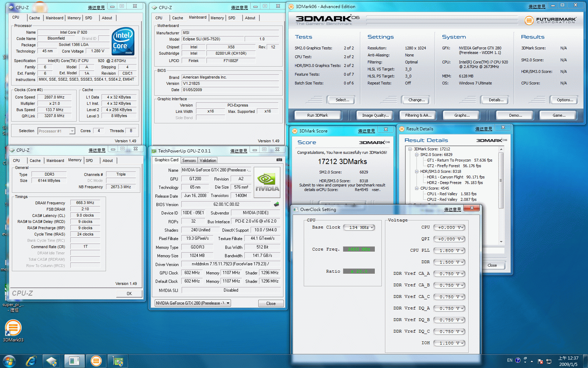Image resolution: width=588 pixels, height=368 pixels.
Task: Click the Result Details vertical scrollbar
Action: (501, 180)
